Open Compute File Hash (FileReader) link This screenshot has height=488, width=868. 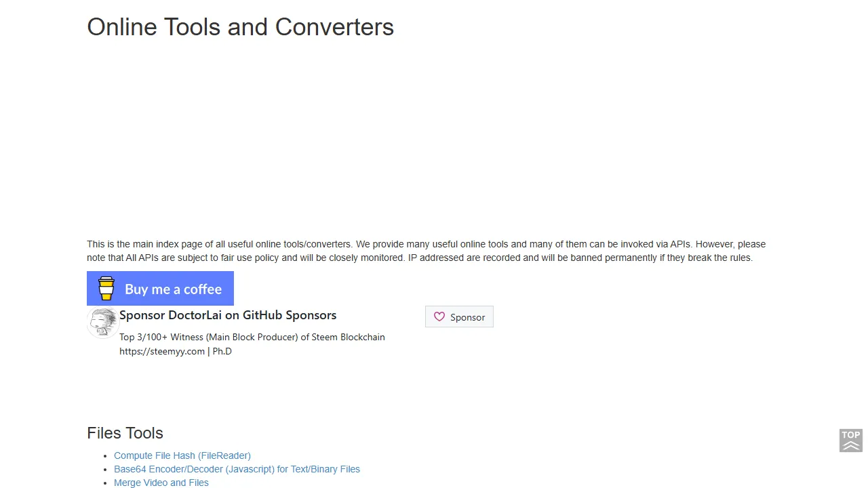click(x=182, y=455)
